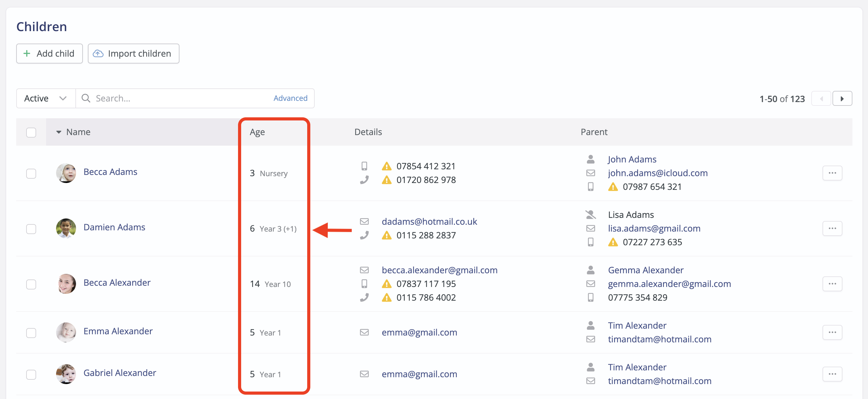Viewport: 868px width, 399px height.
Task: Expand actions menu for Gabriel Alexander row
Action: click(832, 374)
